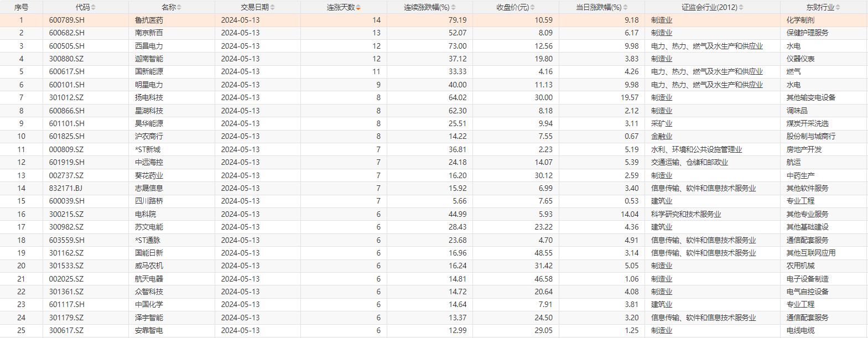Screen dimensions: 868x338
Task: Click stock code 300617.SZ in last row
Action: [66, 330]
